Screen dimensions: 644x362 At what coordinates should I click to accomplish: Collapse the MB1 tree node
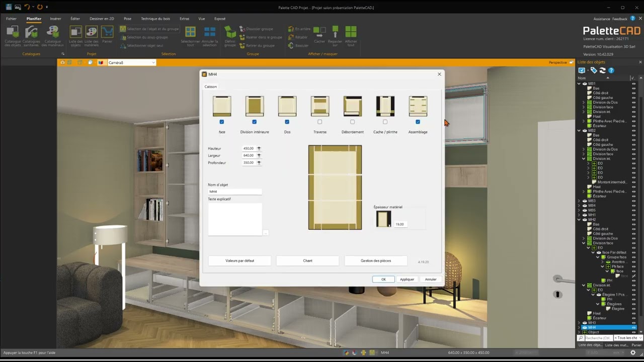point(579,83)
